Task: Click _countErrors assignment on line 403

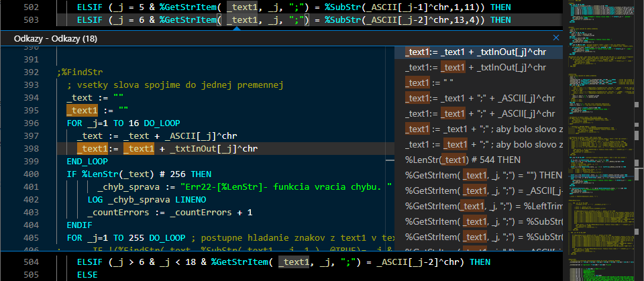Action: pyautogui.click(x=169, y=212)
